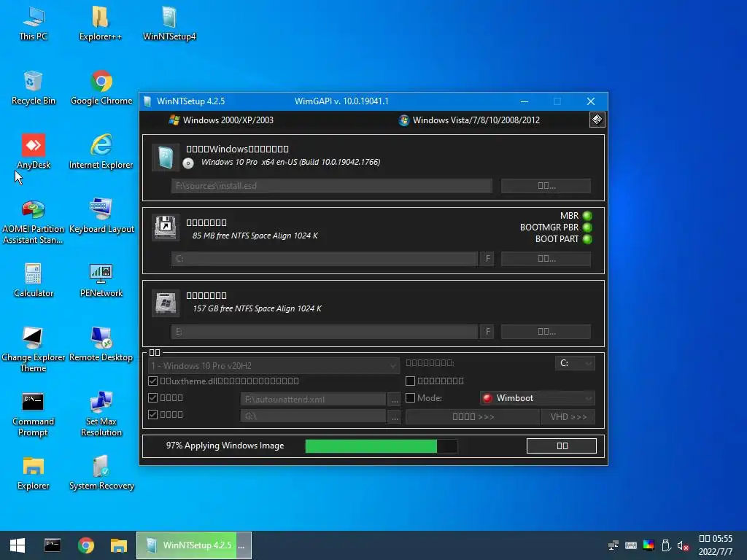Click the USB device tray icon

[666, 545]
